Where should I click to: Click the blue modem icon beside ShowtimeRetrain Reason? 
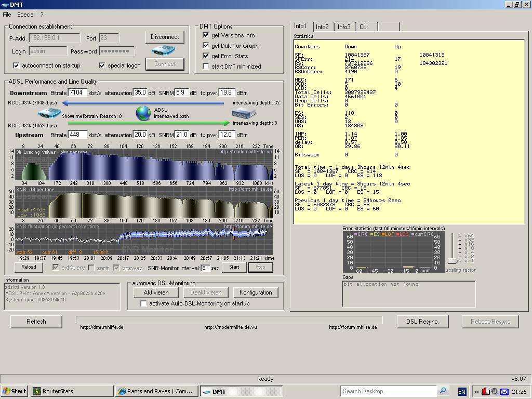pos(50,113)
